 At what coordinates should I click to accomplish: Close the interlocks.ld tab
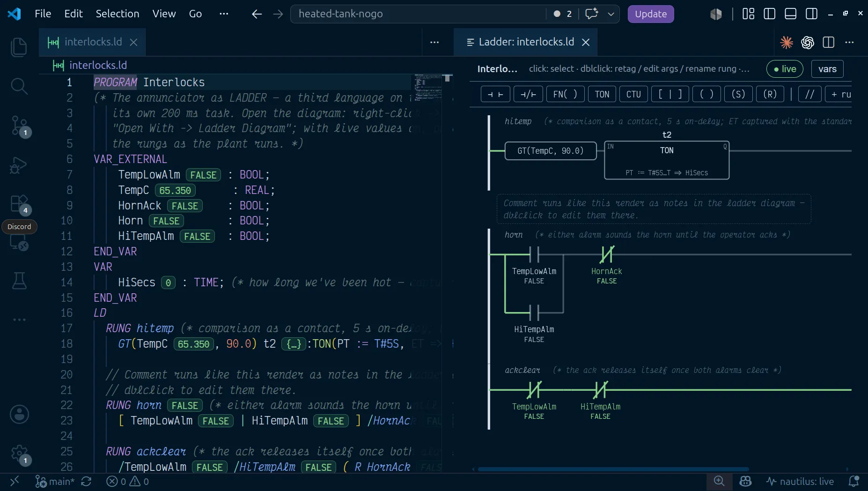(x=133, y=42)
